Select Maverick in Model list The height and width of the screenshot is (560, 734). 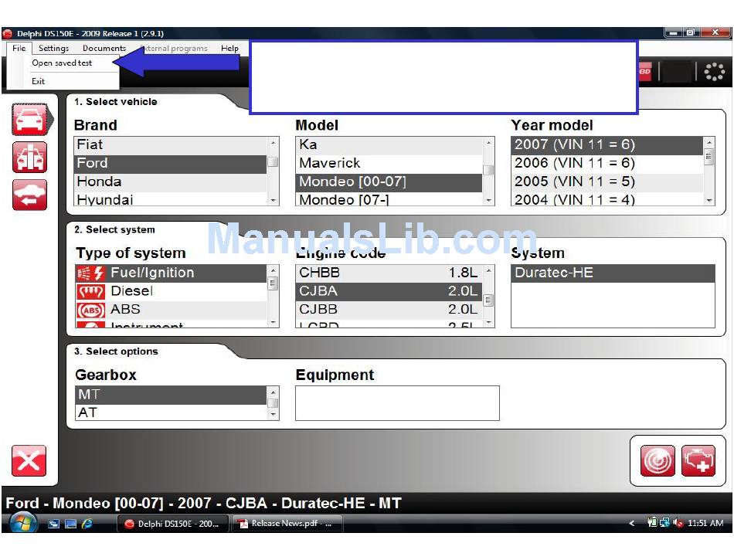pyautogui.click(x=389, y=163)
